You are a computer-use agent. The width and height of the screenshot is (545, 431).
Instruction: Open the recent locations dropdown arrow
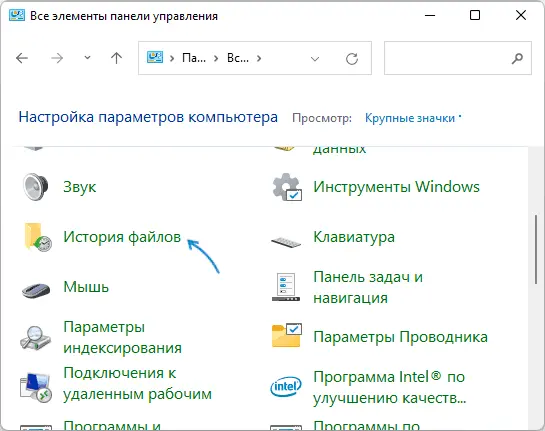[88, 58]
